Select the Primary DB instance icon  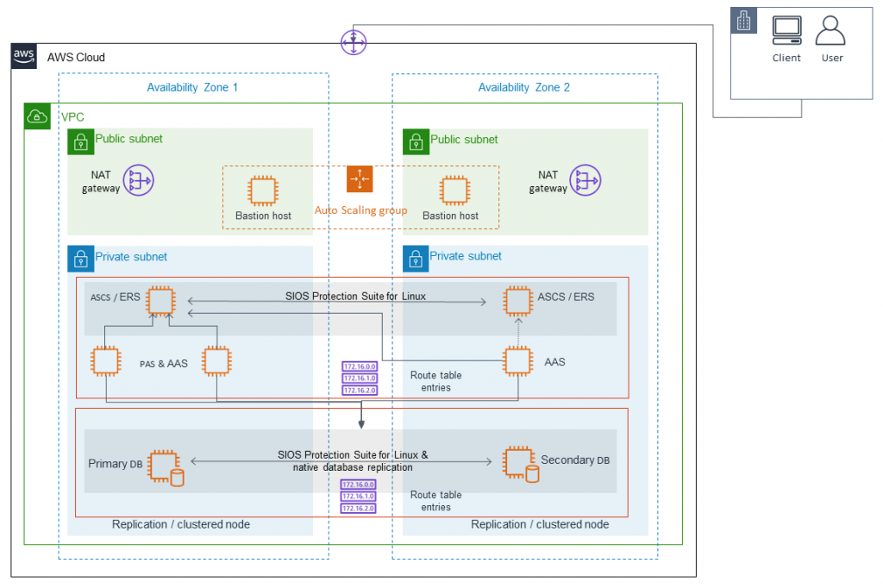[x=164, y=464]
